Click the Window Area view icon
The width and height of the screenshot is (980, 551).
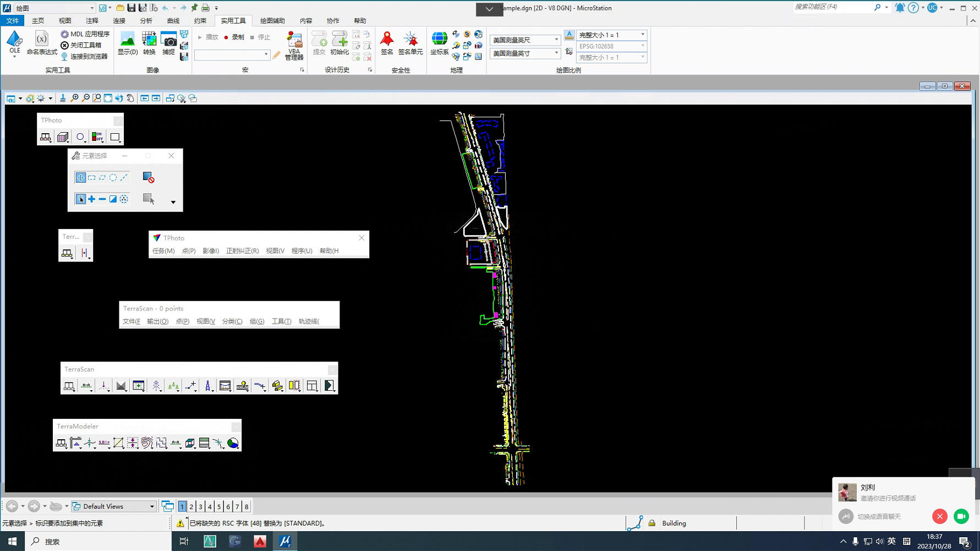pyautogui.click(x=97, y=98)
